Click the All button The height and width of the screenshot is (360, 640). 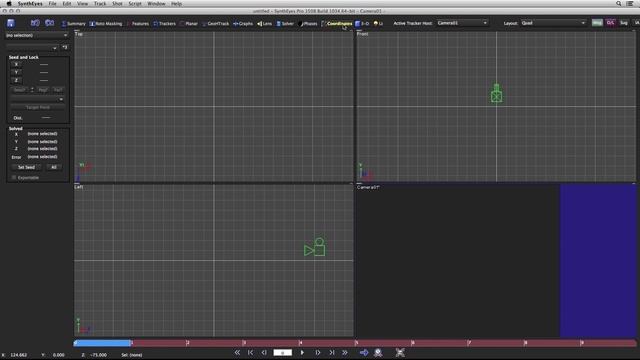coord(54,167)
